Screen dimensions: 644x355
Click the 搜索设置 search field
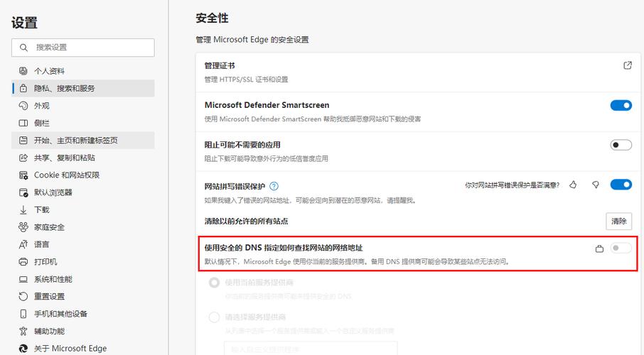[83, 48]
